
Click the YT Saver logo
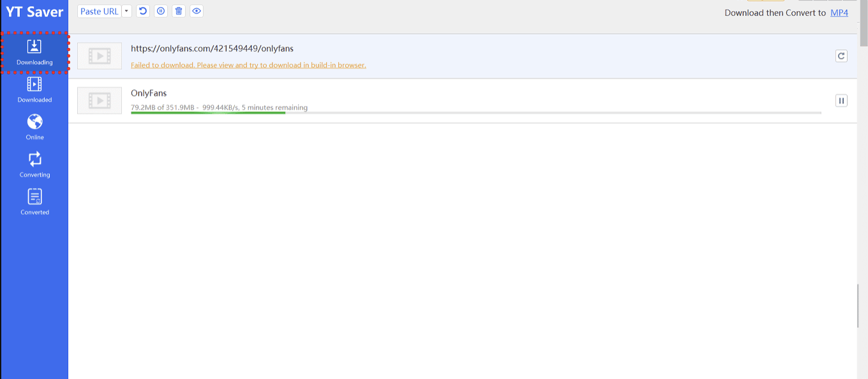pos(34,11)
